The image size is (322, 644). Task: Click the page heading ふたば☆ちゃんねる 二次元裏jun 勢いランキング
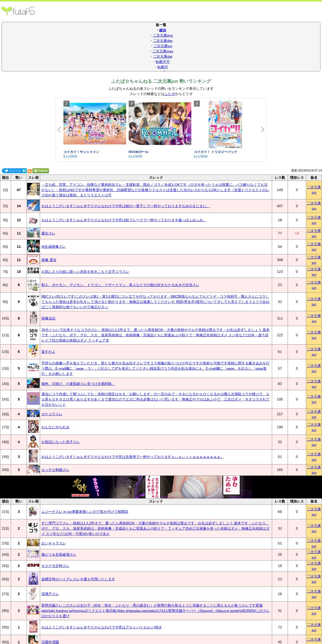click(x=161, y=81)
